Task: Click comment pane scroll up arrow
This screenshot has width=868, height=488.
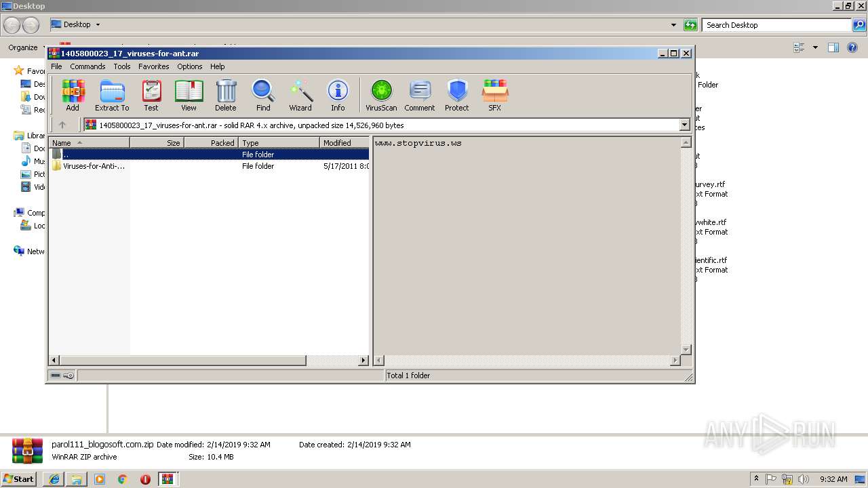Action: click(x=686, y=142)
